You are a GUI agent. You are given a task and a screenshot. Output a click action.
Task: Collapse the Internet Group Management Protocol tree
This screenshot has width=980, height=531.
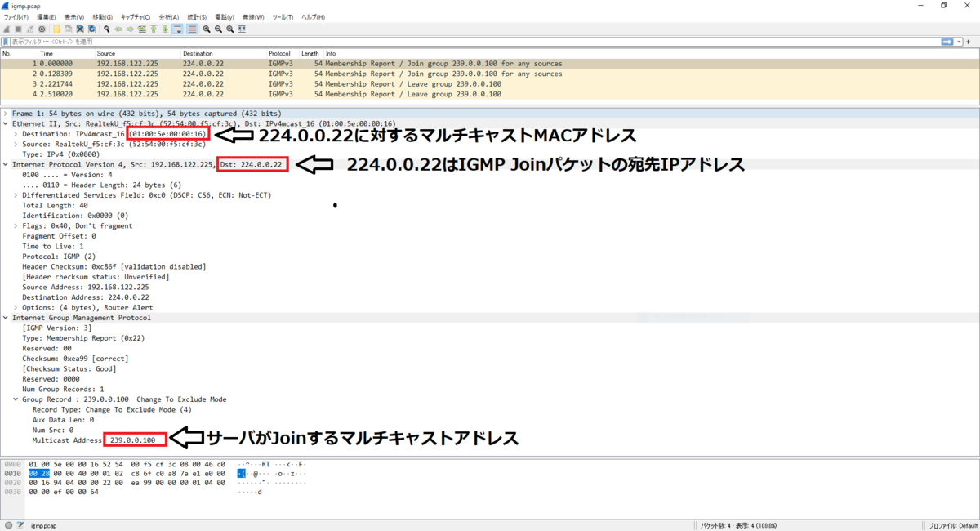pyautogui.click(x=7, y=318)
